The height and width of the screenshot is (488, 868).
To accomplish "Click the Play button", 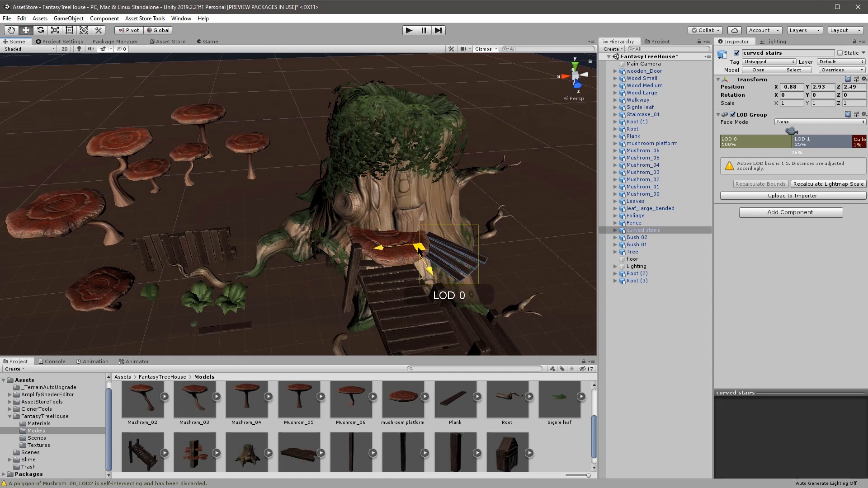I will pos(409,30).
